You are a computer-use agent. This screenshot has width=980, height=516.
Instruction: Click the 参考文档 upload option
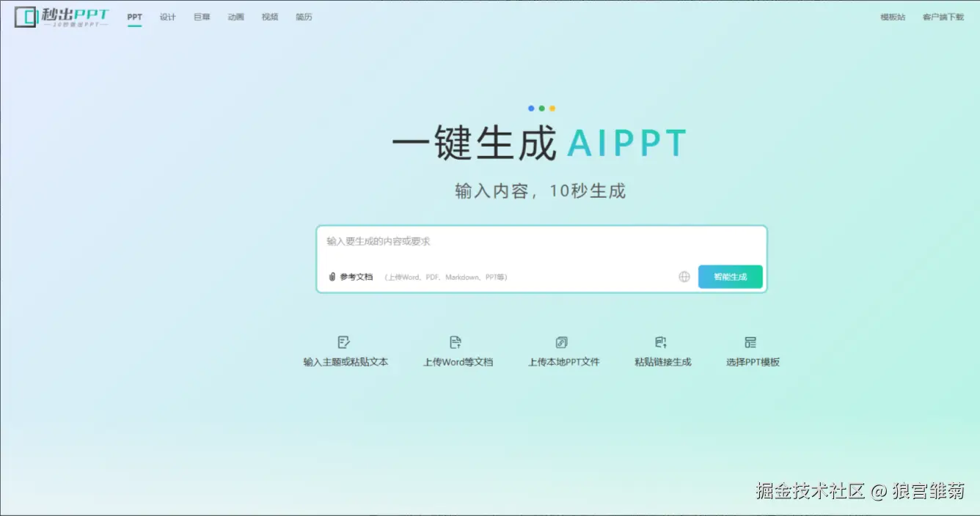point(355,276)
